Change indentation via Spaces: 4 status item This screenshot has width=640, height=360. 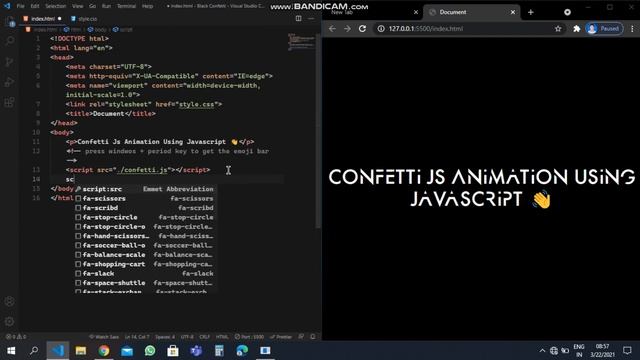(x=165, y=337)
